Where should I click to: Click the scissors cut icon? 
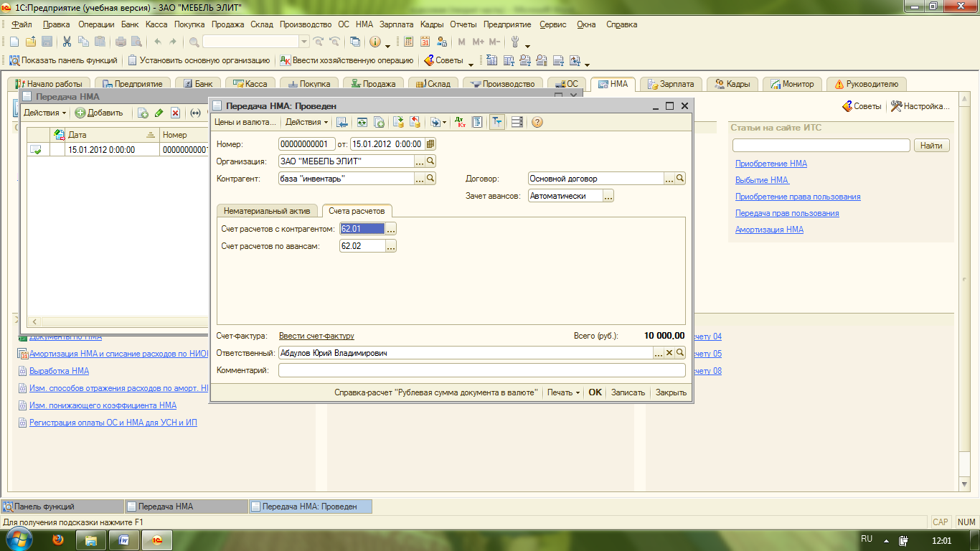point(67,42)
